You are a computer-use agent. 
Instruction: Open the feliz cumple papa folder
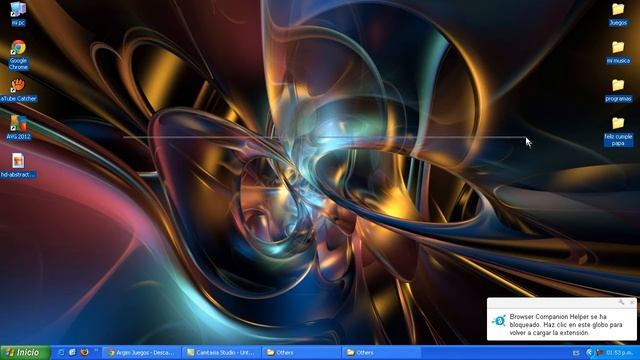[618, 131]
